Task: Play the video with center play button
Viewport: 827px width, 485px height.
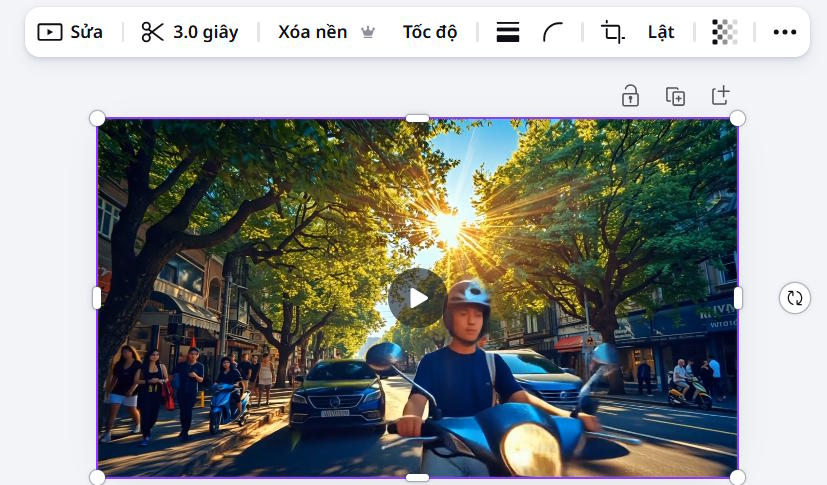Action: (418, 298)
